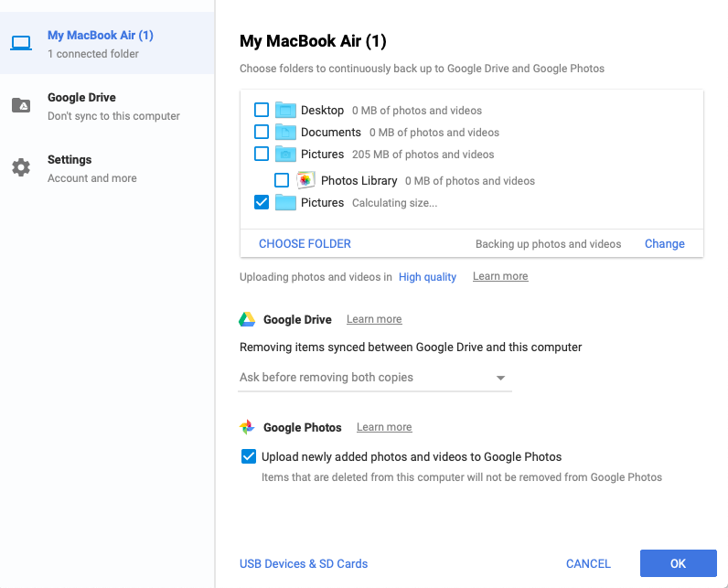Click Change next to Backing up photos
The width and height of the screenshot is (728, 588).
coord(664,243)
